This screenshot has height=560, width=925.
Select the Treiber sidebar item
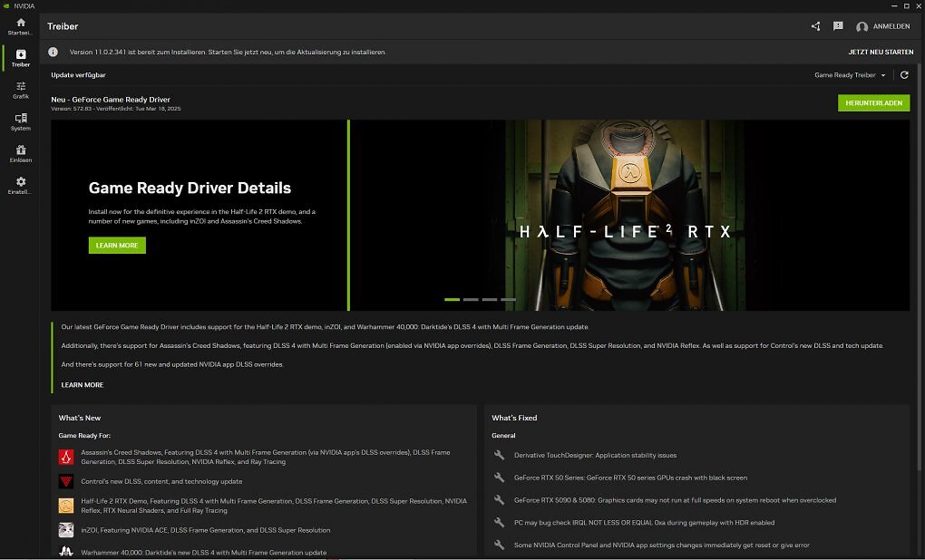pos(21,58)
